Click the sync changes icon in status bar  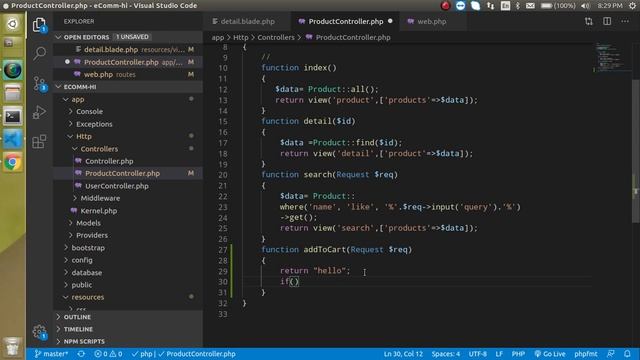81,354
